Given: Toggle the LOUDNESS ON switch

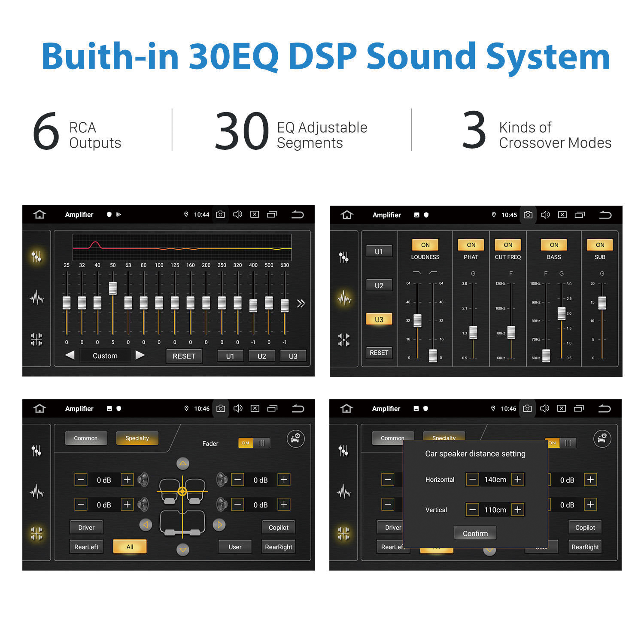Looking at the screenshot, I should (425, 245).
